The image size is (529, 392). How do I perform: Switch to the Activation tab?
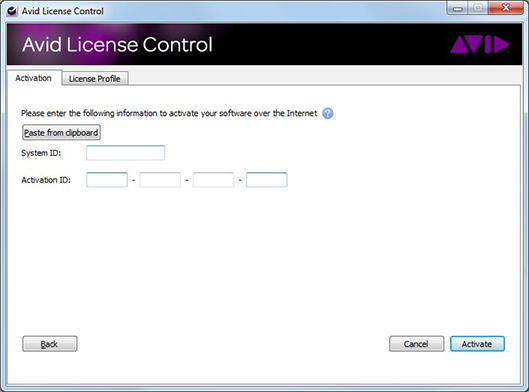[33, 78]
